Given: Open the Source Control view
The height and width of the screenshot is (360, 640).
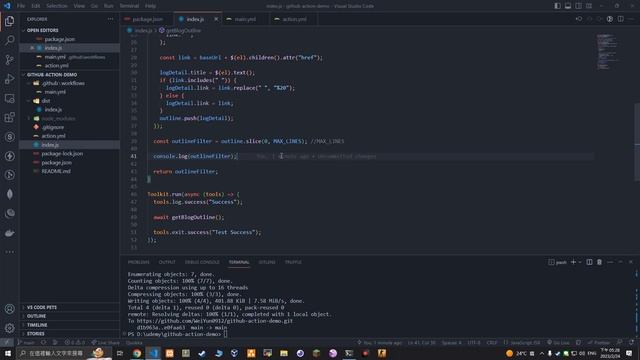Looking at the screenshot, I should pyautogui.click(x=9, y=60).
